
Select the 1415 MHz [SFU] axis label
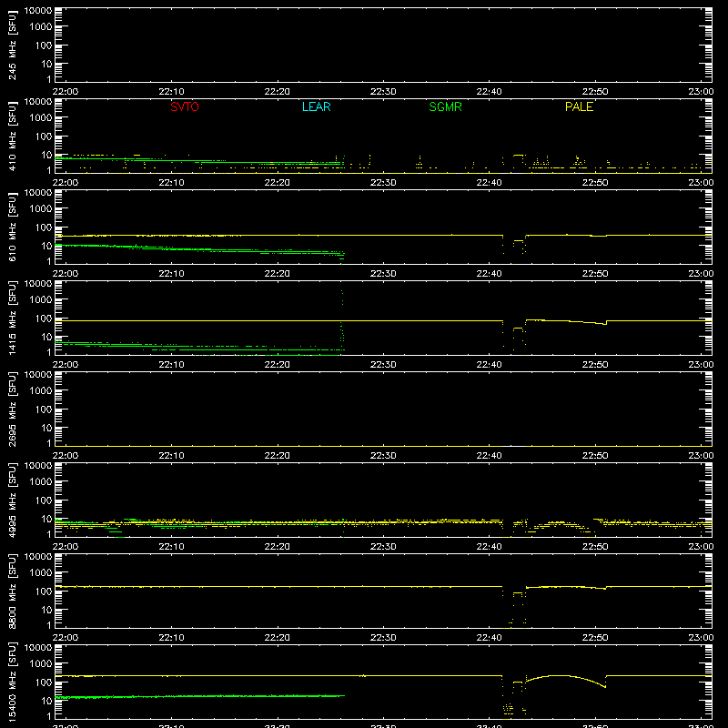point(12,318)
